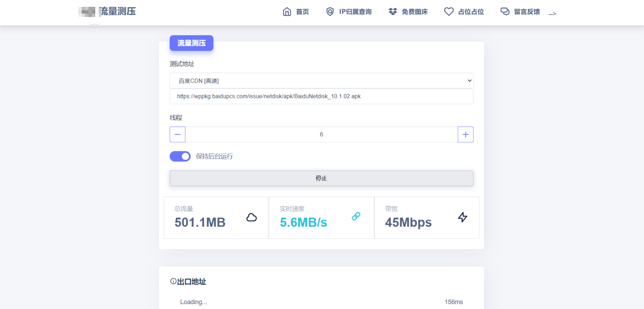This screenshot has width=644, height=309.
Task: Click the free image hosting Dropbox-style icon
Action: pos(393,12)
